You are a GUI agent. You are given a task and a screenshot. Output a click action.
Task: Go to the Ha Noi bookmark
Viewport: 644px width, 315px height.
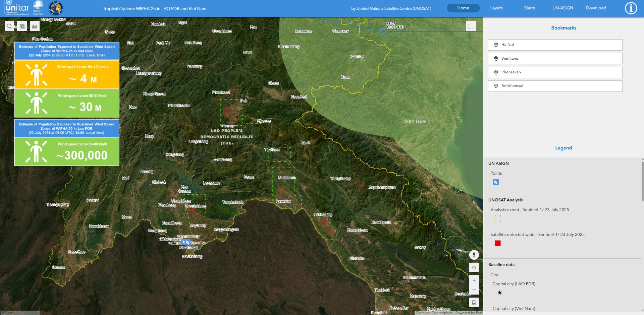point(555,45)
